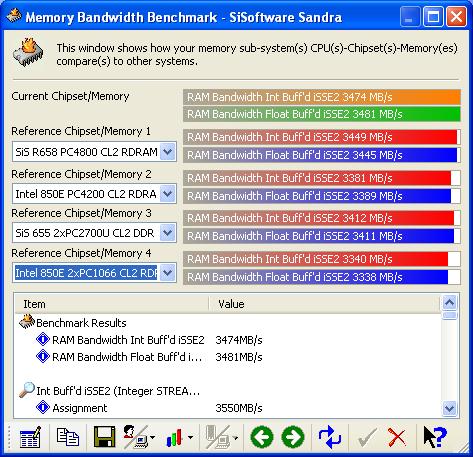
Task: Click the 3550MB/s value cell
Action: tap(239, 408)
